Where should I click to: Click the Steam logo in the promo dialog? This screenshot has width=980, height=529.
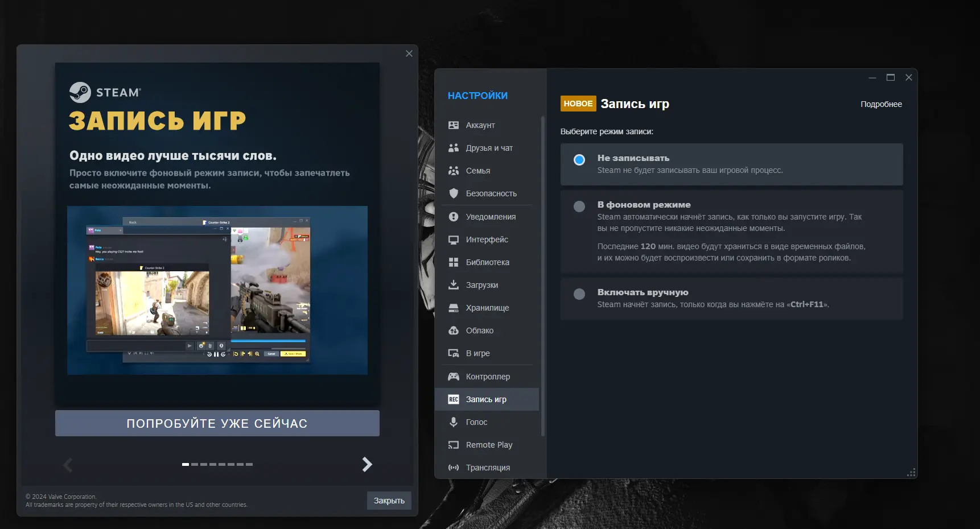click(x=105, y=92)
